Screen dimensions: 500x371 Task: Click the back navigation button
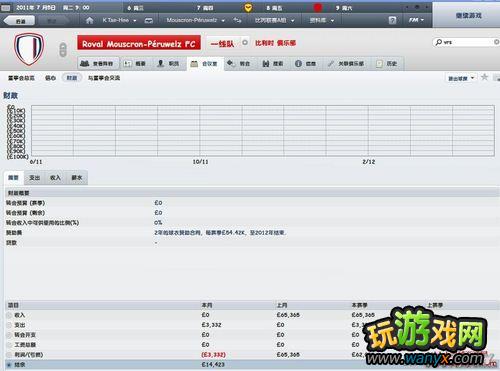[x=20, y=21]
